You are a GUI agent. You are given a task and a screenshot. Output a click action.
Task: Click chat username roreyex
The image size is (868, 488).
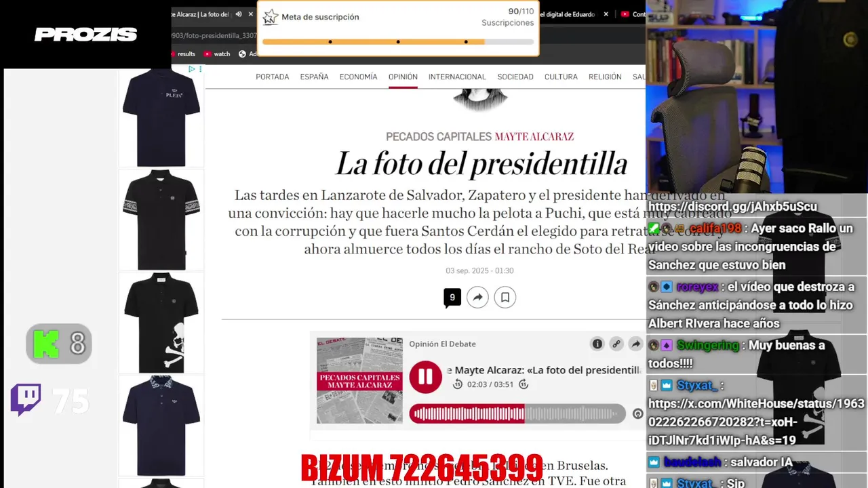[696, 287]
